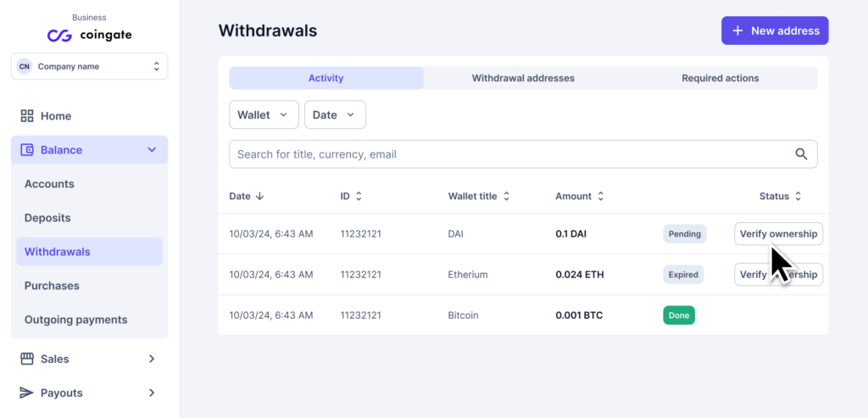
Task: Verify ownership for the DAI withdrawal
Action: (x=778, y=234)
